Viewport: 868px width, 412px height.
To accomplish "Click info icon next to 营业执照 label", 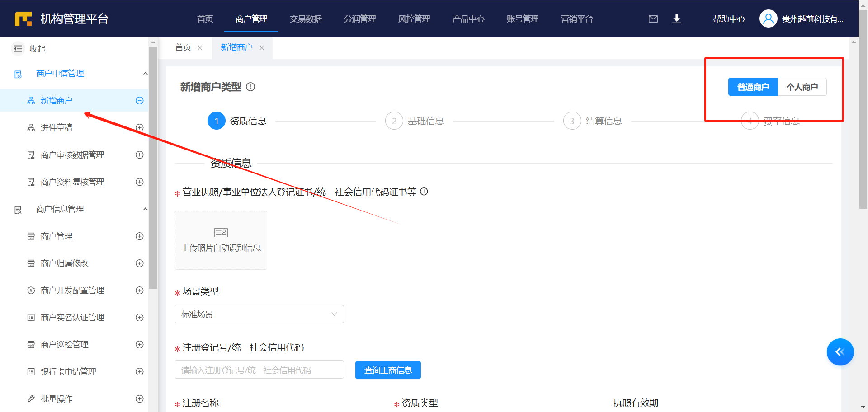I will click(424, 192).
